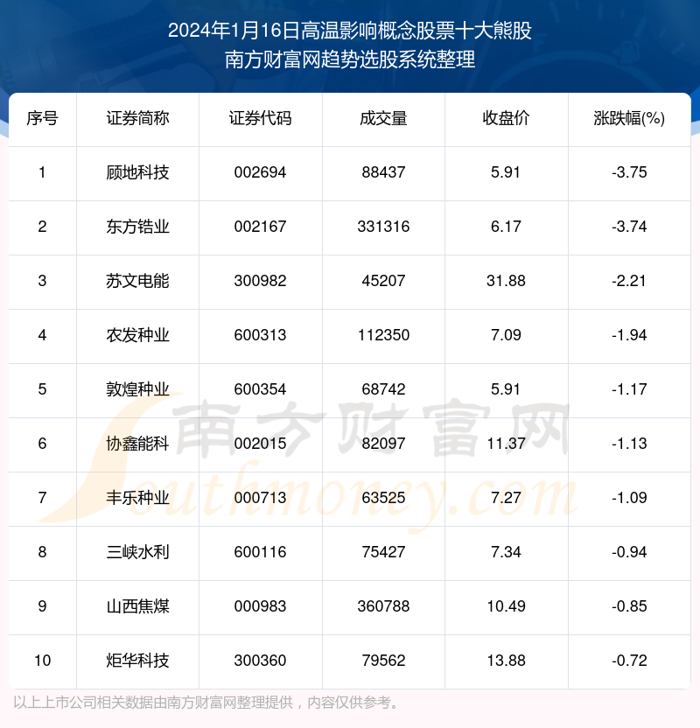Click the 证券代码 column header

(x=260, y=119)
